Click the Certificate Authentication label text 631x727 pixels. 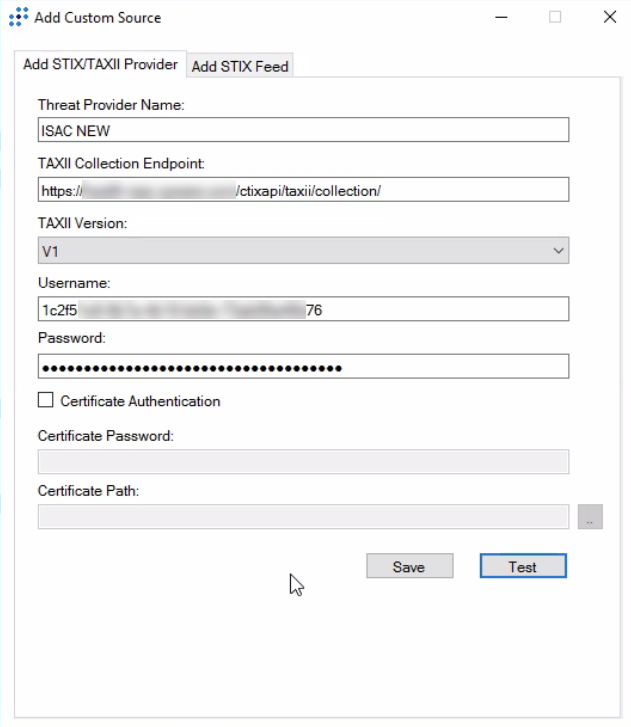tap(140, 401)
